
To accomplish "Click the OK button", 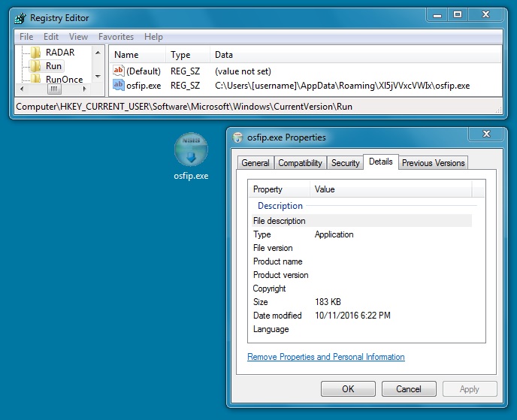I will point(348,389).
